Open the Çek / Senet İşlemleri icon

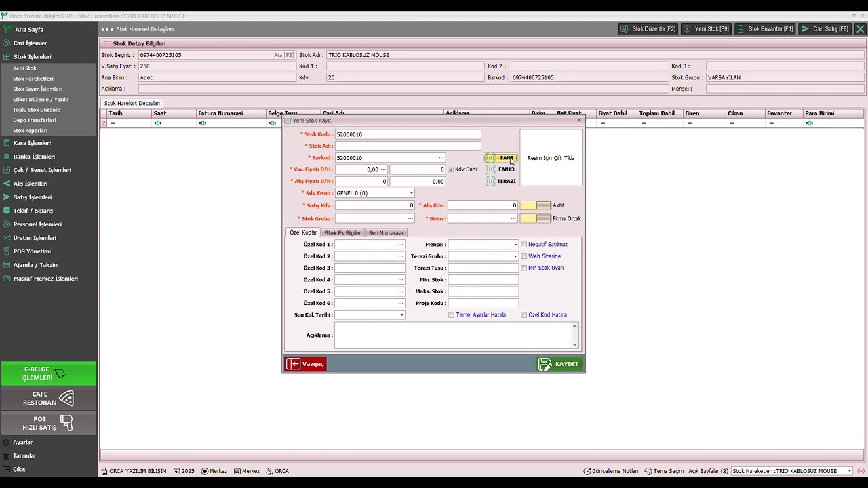click(7, 170)
